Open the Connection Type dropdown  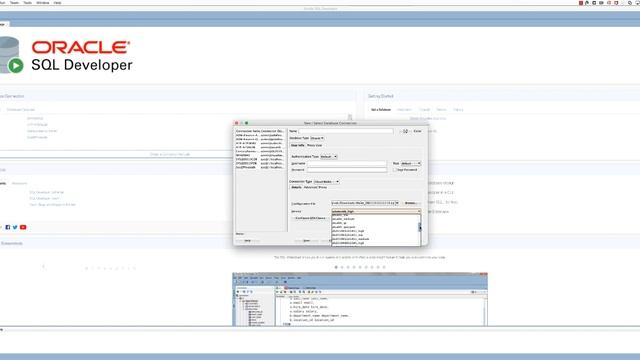[x=327, y=182]
